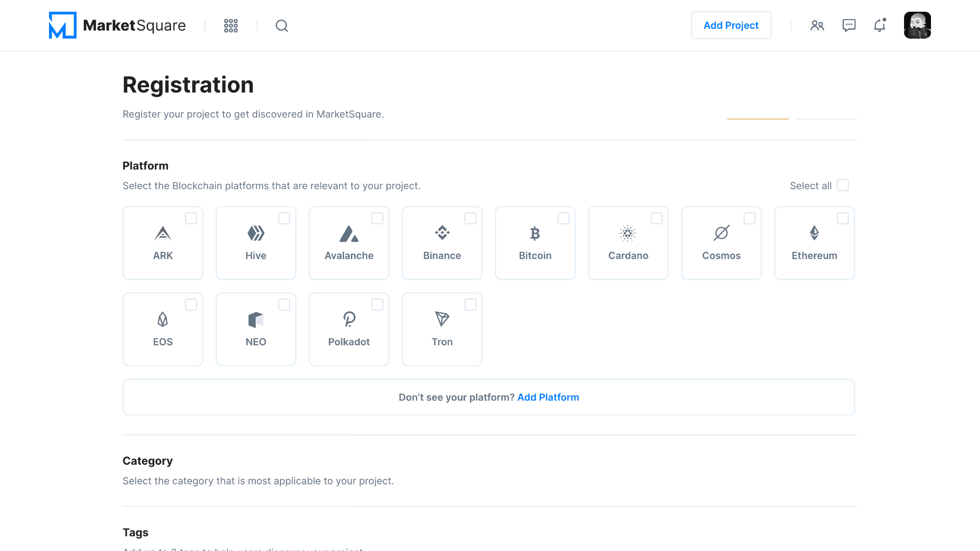Open the notifications bell icon

880,25
